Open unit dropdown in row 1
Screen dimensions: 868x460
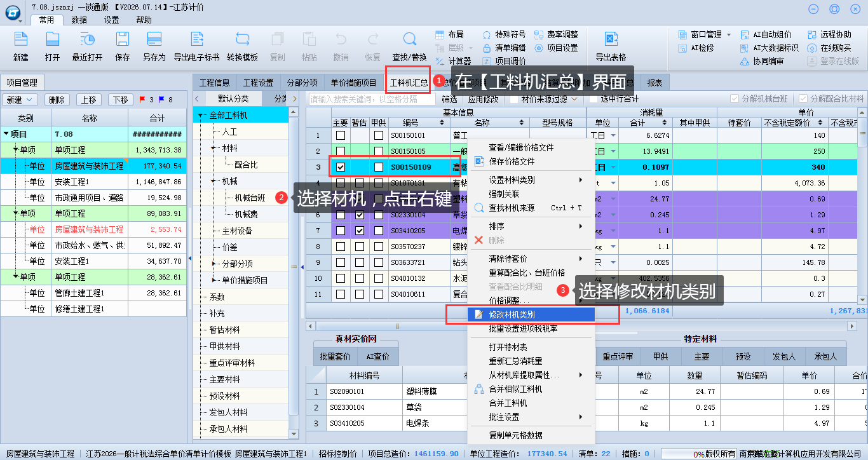613,135
